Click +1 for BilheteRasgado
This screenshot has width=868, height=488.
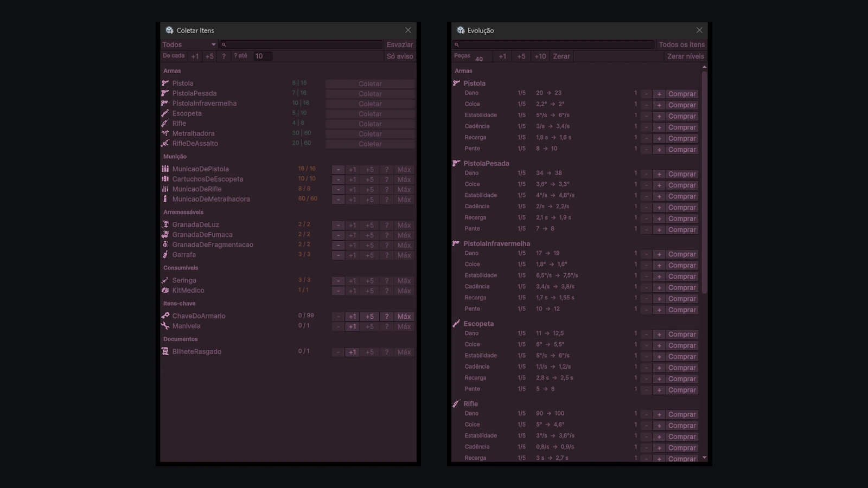pyautogui.click(x=352, y=352)
